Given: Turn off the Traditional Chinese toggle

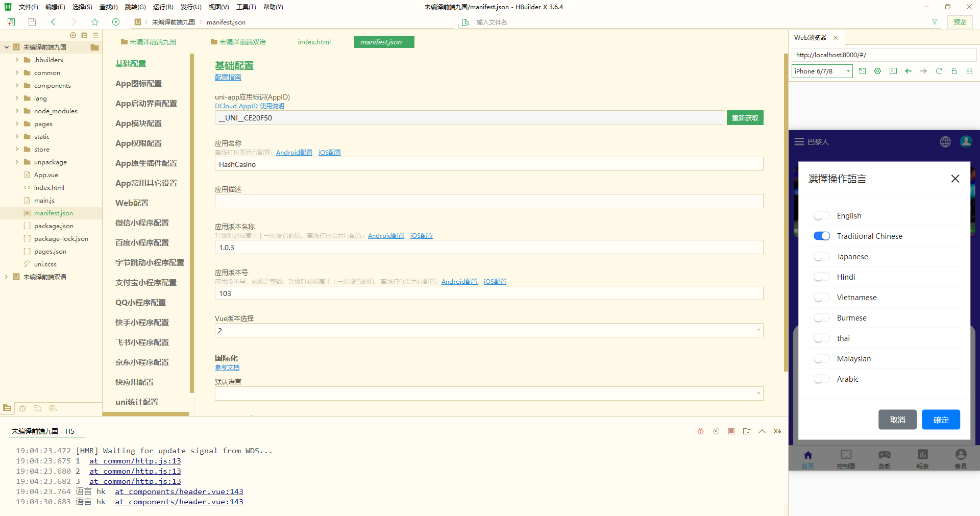Looking at the screenshot, I should click(822, 236).
